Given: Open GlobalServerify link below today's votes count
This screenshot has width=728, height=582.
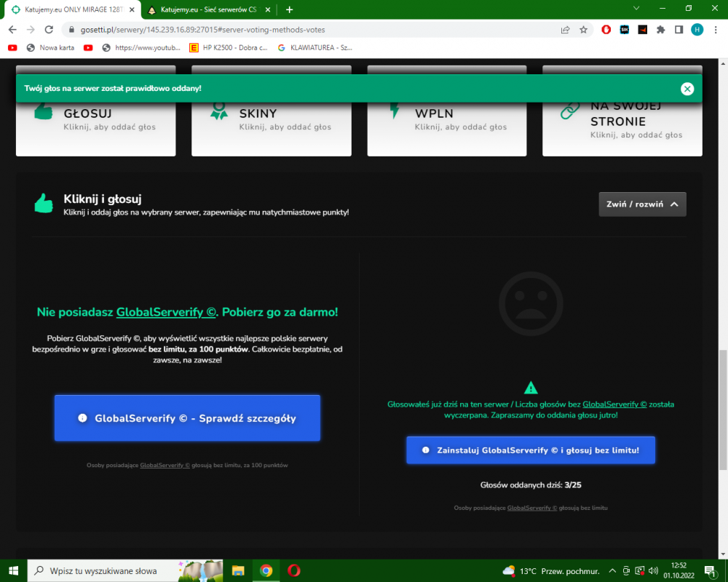Looking at the screenshot, I should tap(532, 508).
